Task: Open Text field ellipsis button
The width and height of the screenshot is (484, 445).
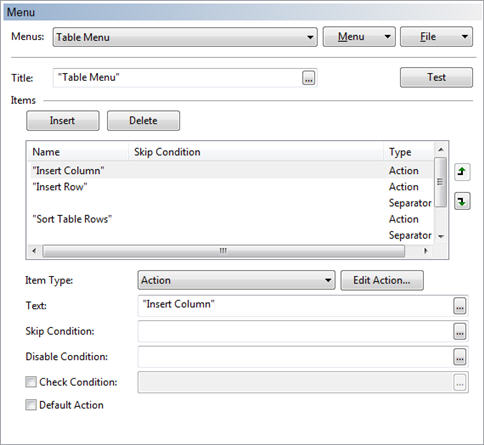Action: coord(460,306)
